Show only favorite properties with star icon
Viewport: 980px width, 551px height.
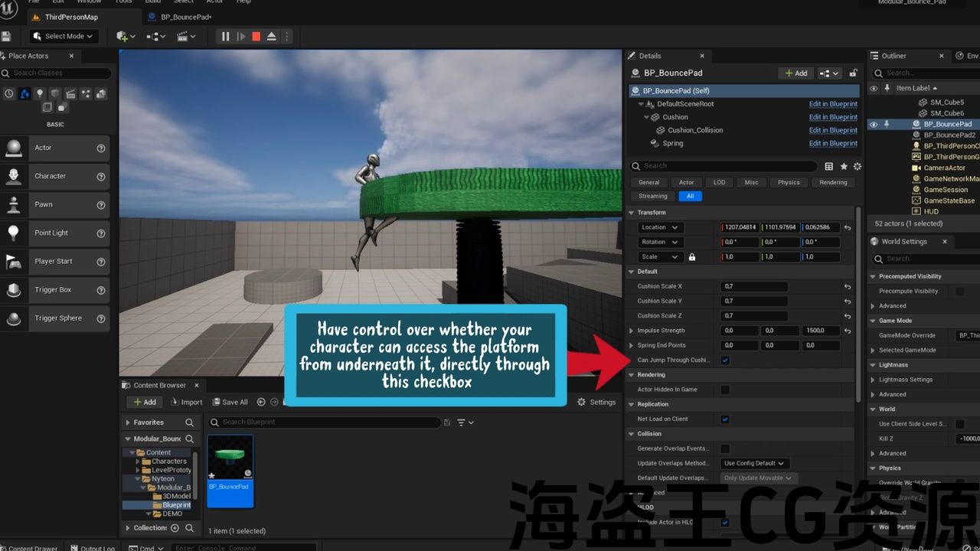click(x=844, y=166)
